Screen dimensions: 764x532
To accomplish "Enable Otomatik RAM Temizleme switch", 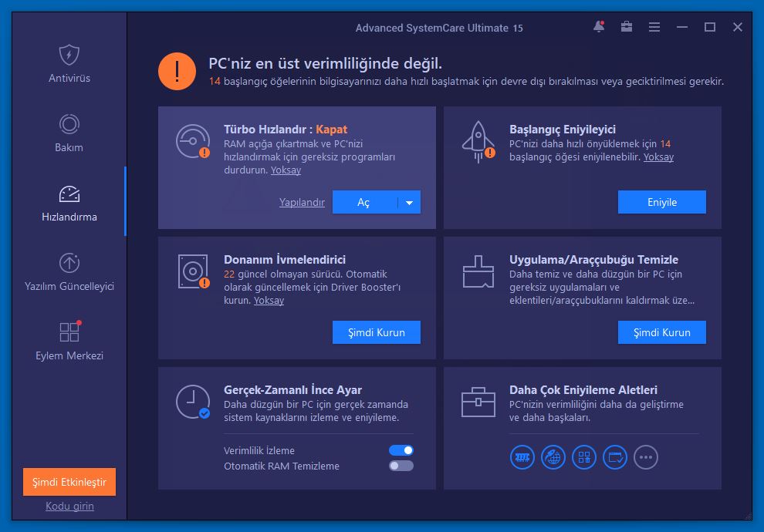I will (401, 466).
